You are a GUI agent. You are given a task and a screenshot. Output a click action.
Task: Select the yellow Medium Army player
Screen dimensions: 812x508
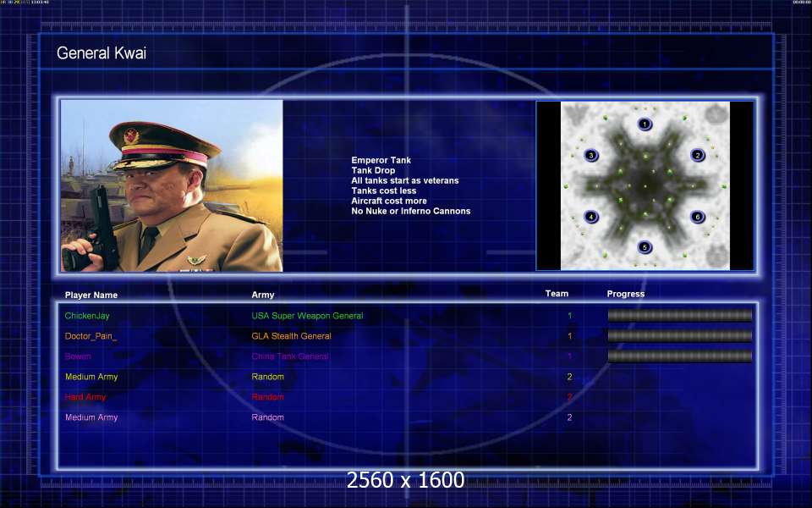click(x=91, y=377)
